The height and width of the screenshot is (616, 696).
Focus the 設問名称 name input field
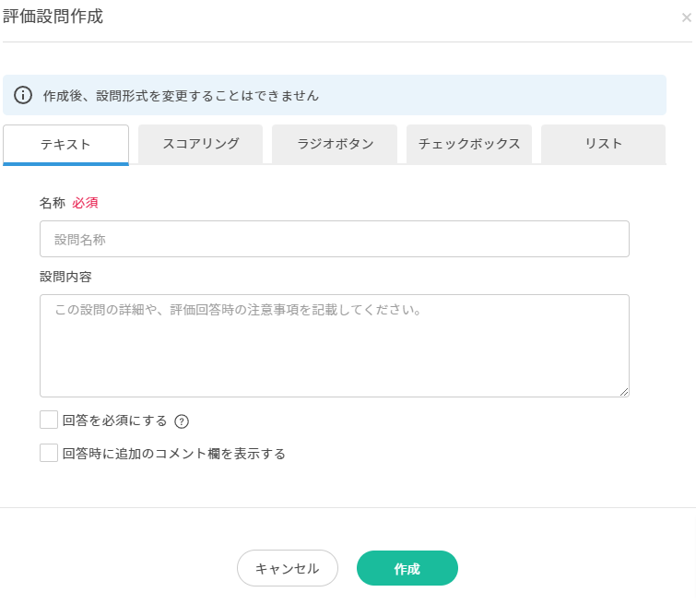tap(335, 239)
